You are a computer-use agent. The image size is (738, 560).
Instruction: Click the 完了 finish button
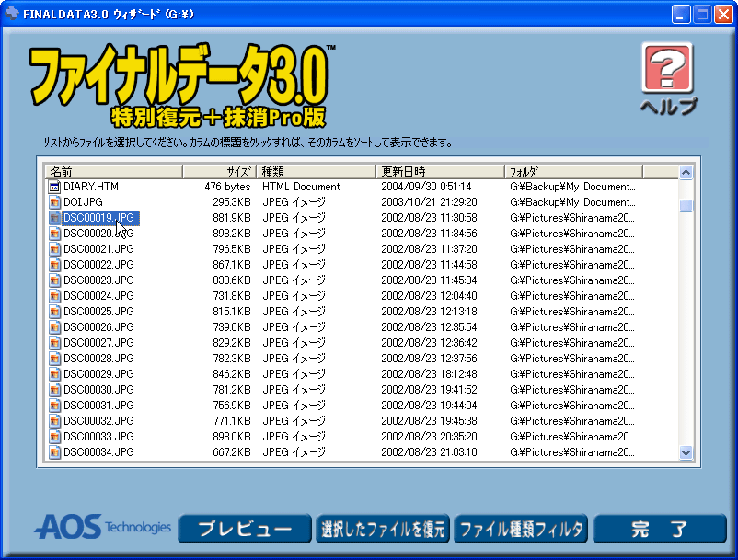[x=660, y=529]
